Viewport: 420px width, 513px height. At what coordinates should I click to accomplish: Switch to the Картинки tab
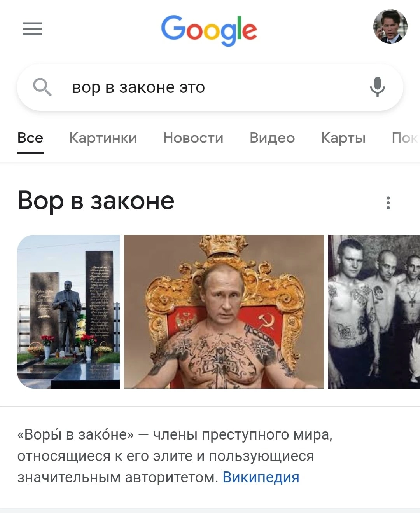pos(103,138)
